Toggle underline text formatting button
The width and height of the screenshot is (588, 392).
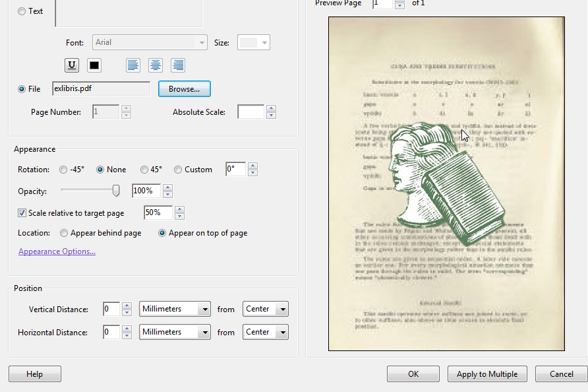pyautogui.click(x=72, y=65)
